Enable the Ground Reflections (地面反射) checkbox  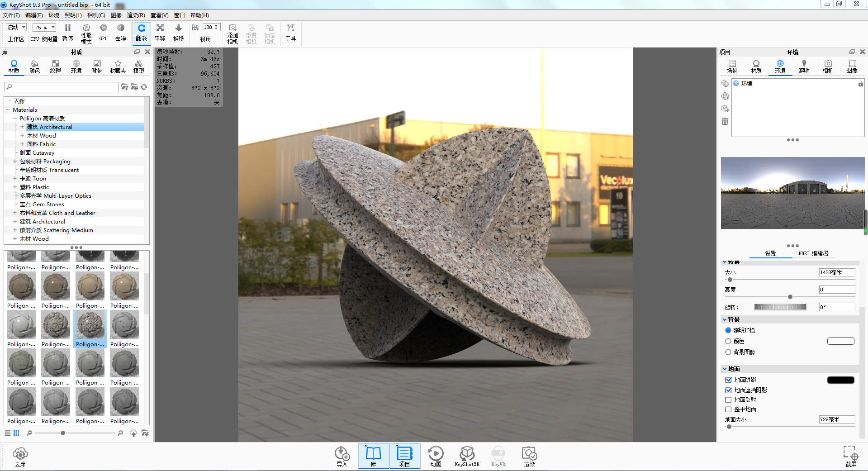(728, 400)
